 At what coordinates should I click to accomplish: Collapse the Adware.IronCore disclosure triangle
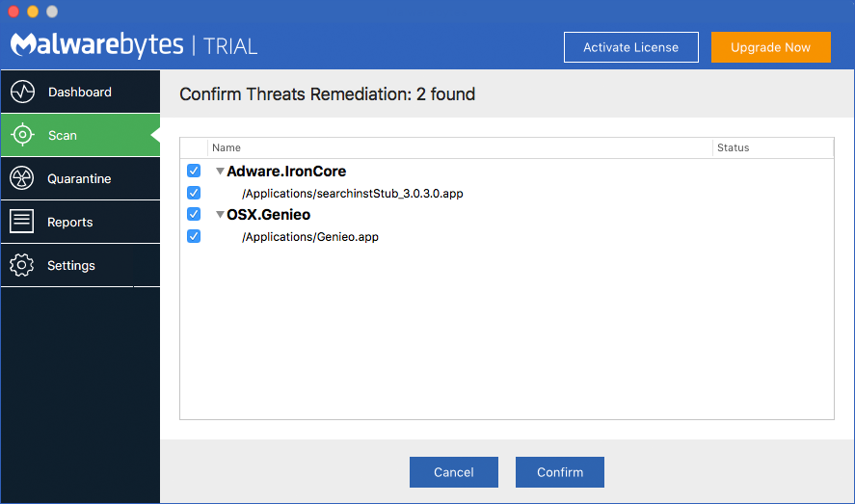point(220,172)
